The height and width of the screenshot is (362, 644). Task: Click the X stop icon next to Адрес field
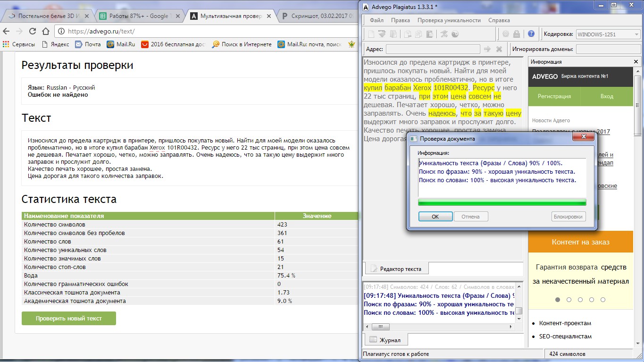click(x=499, y=49)
